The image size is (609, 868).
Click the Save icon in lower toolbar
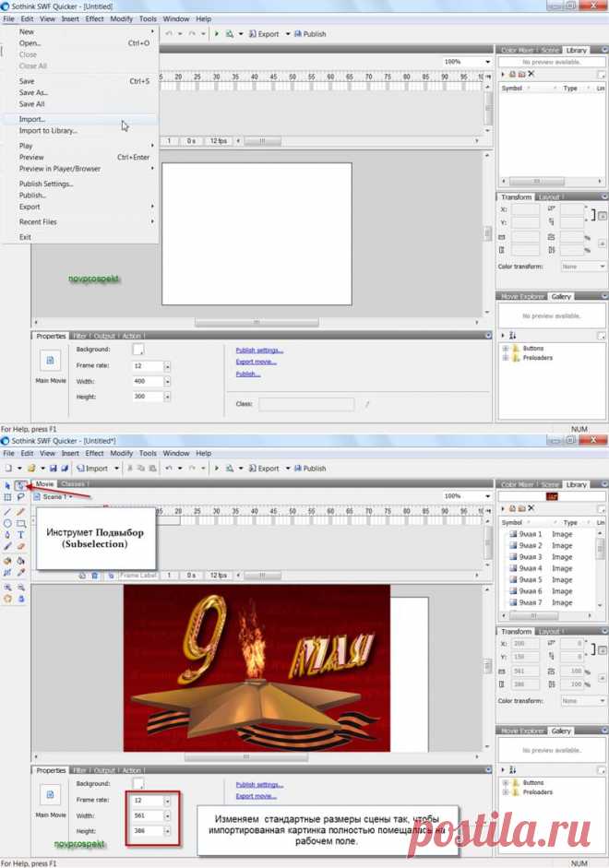coord(54,469)
